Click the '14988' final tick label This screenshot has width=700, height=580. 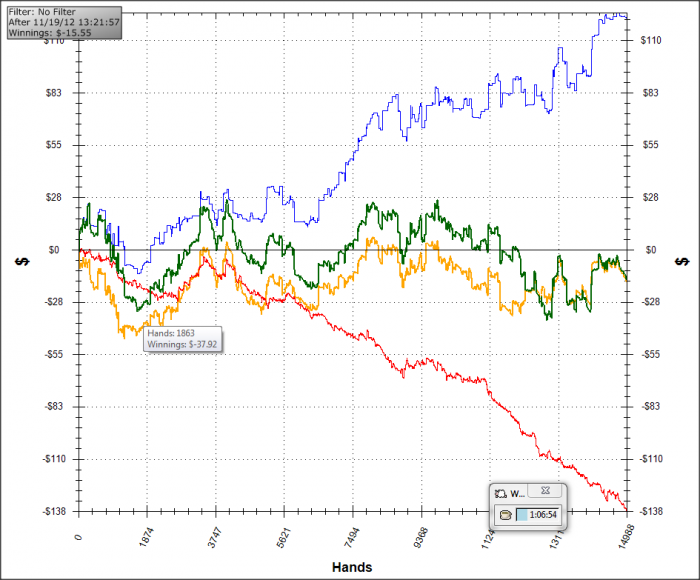point(625,537)
